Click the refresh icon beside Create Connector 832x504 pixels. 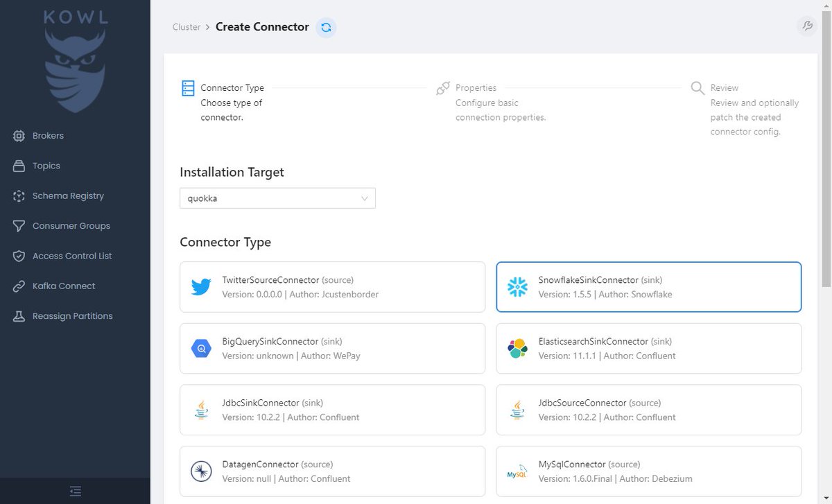click(x=326, y=27)
